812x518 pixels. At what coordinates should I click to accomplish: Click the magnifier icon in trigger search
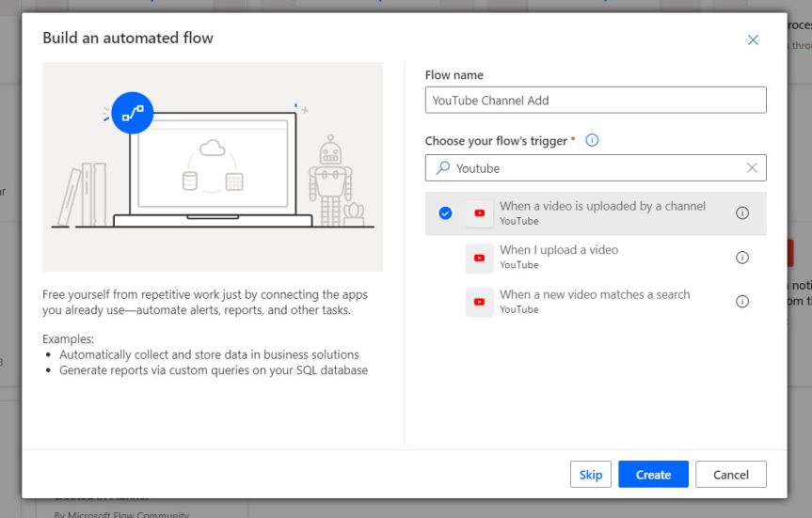(442, 168)
